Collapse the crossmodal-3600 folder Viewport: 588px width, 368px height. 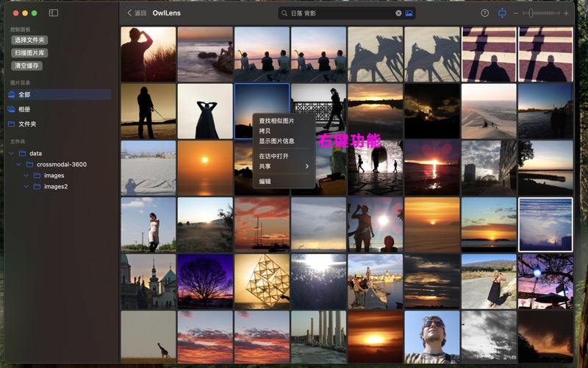coord(19,164)
